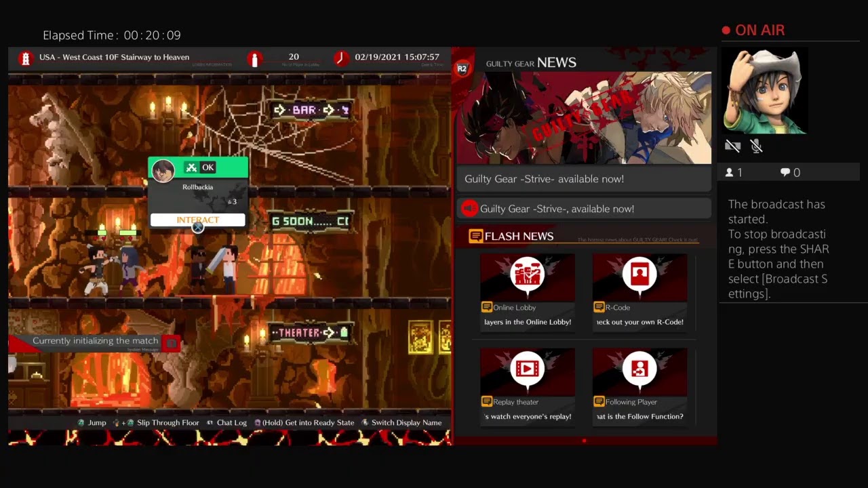Click the scrolling G SOON marquee sign
Screen dimensions: 868x488
click(x=310, y=221)
